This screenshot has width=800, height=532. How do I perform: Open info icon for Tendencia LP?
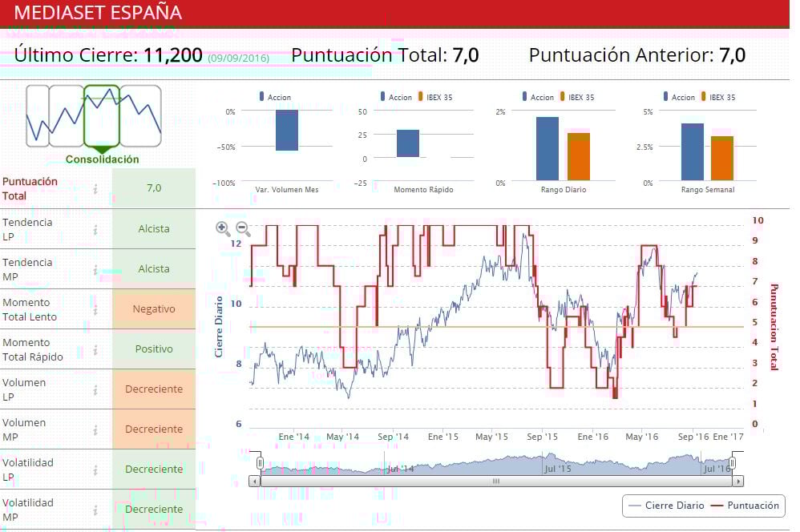click(95, 229)
